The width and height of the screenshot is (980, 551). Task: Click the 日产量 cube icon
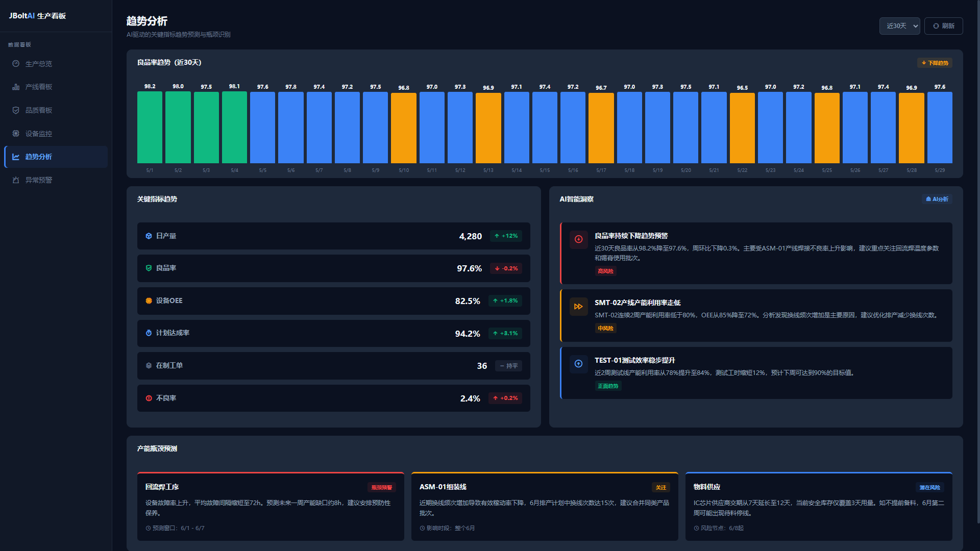pos(149,236)
